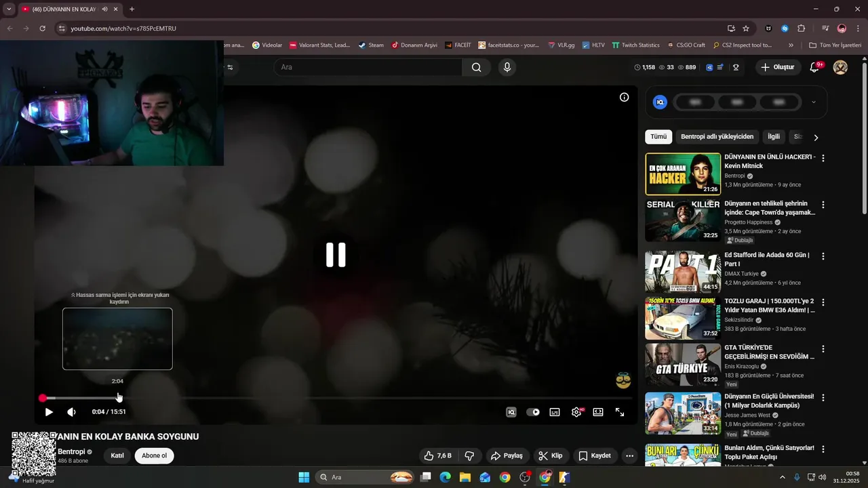The height and width of the screenshot is (488, 868).
Task: Open the Cape Town video title link
Action: coord(770,207)
